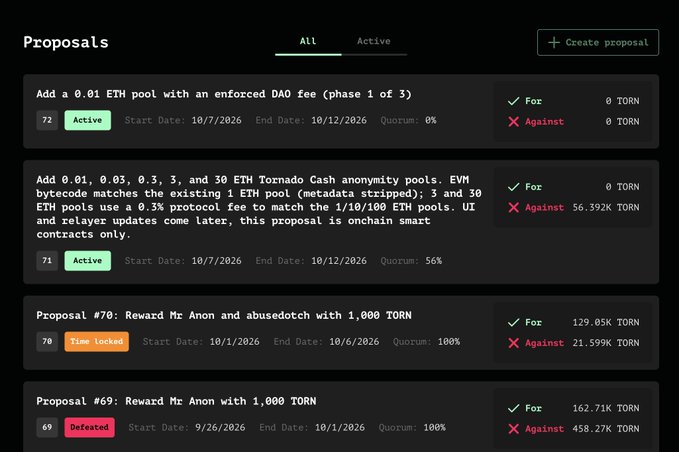Screen dimensions: 679x452
Task: Click the Against X icon on proposal 72
Action: [x=514, y=122]
